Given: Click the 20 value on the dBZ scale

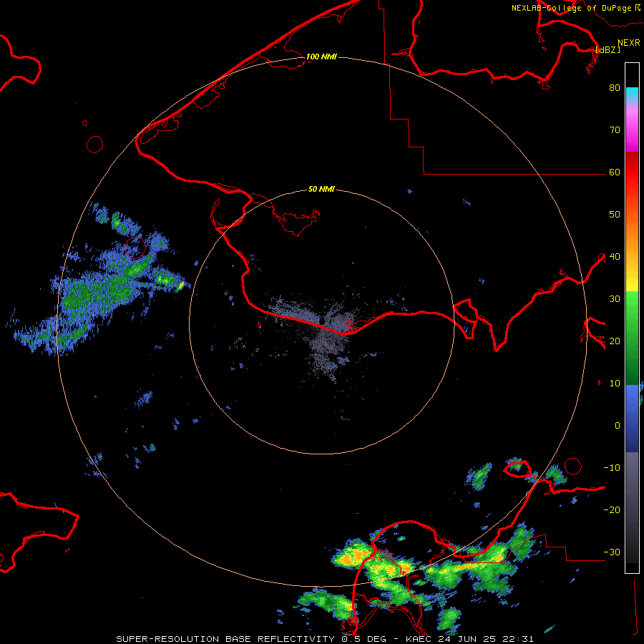Looking at the screenshot, I should click(615, 341).
